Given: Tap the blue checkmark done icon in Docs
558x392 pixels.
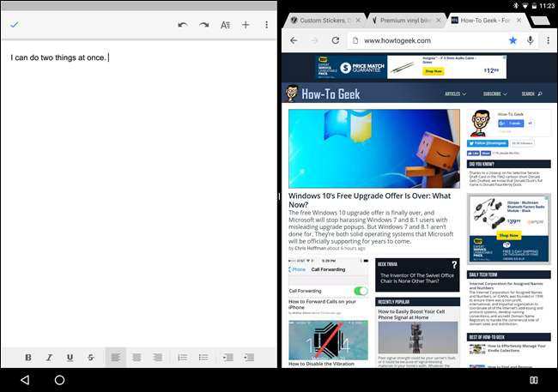Looking at the screenshot, I should [x=15, y=25].
